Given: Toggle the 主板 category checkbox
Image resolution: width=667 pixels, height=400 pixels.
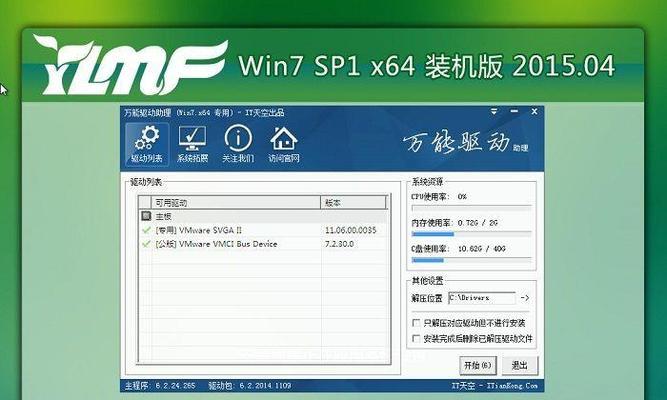Looking at the screenshot, I should click(x=146, y=216).
